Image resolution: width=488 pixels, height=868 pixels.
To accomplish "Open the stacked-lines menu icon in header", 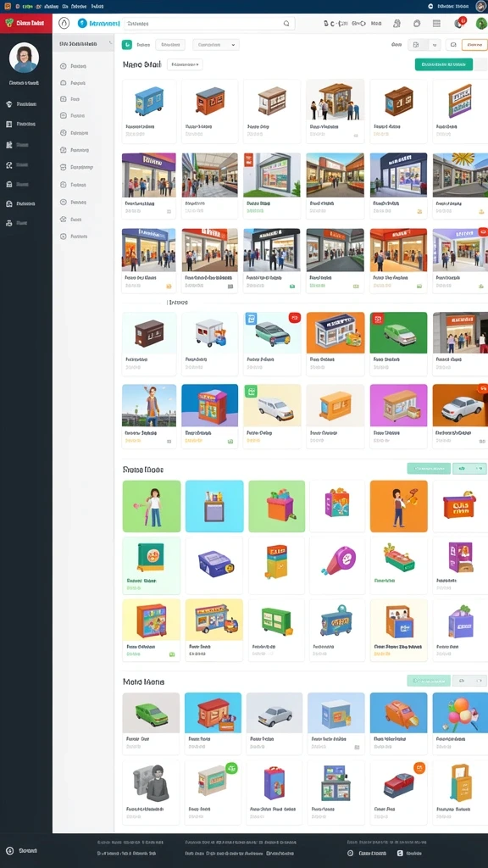I will pos(436,23).
